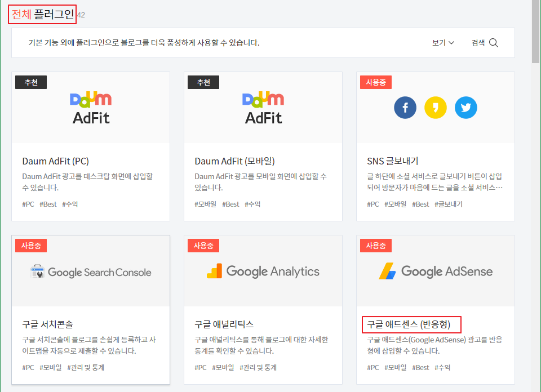Screen dimensions: 541x392
Task: Click #PC tag under 구글 애드센스
Action: click(x=373, y=368)
